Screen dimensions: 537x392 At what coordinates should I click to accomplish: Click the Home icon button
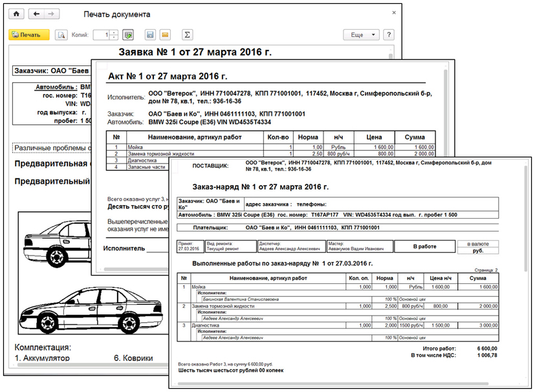click(16, 14)
